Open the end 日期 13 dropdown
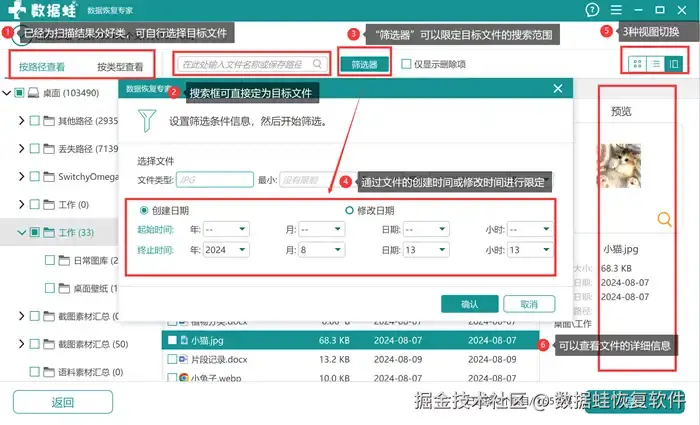 [x=426, y=250]
